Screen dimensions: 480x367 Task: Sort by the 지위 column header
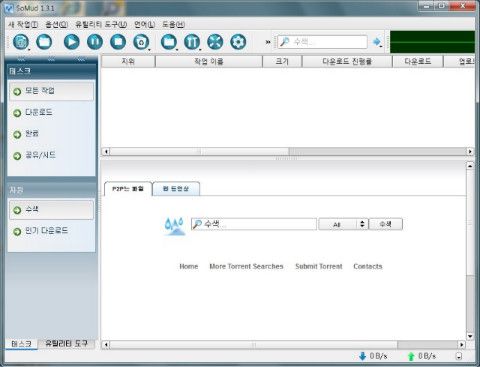[x=128, y=61]
